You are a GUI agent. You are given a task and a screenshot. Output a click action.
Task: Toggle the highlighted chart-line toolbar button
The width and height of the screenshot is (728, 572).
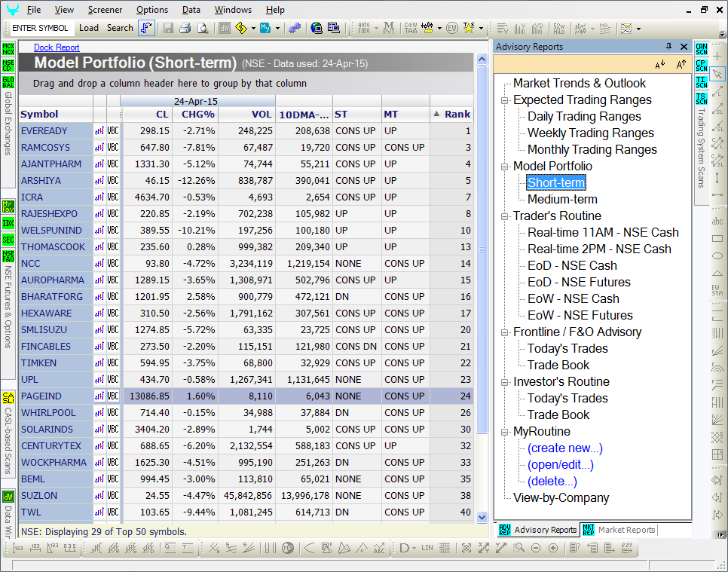click(146, 29)
